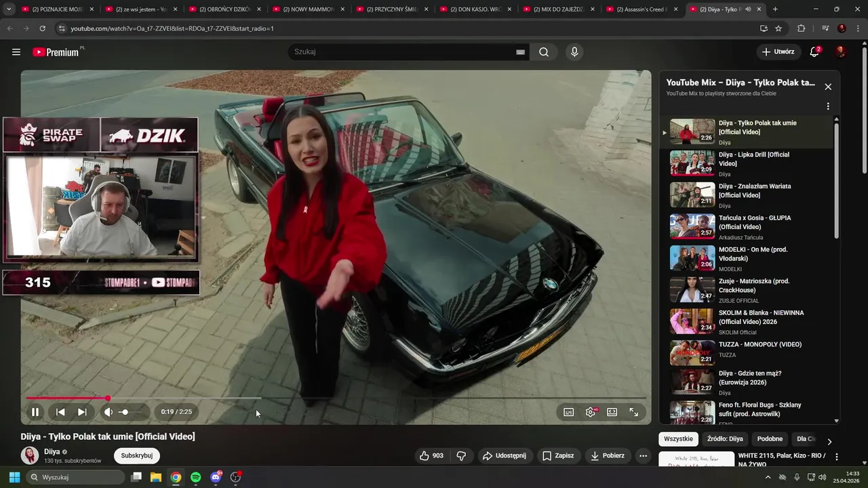Open File Explorer from taskbar
This screenshot has height=488, width=868.
pos(156,477)
